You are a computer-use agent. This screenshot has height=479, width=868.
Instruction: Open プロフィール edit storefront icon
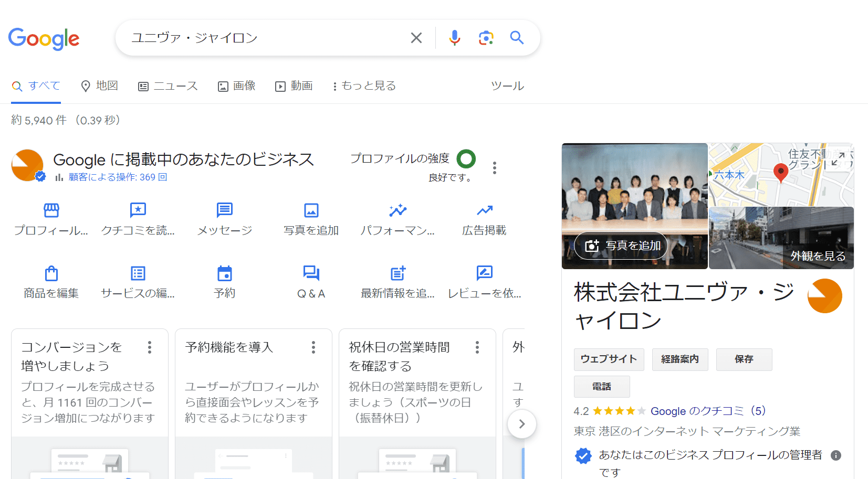tap(51, 210)
